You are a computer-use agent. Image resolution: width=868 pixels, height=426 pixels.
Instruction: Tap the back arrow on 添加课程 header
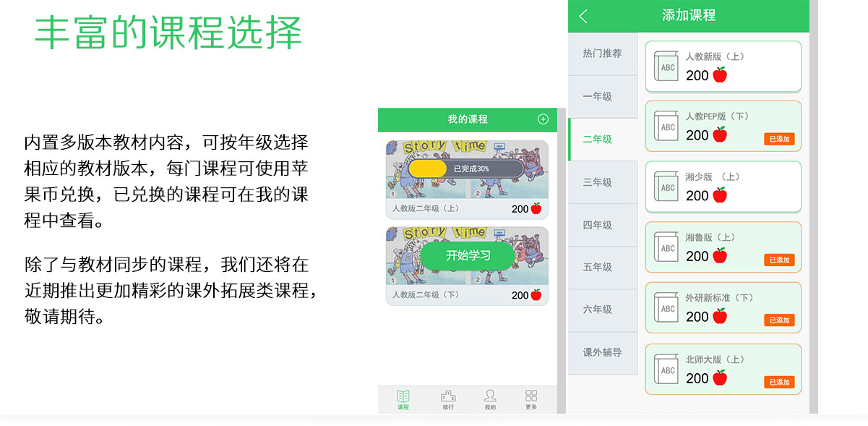point(582,15)
